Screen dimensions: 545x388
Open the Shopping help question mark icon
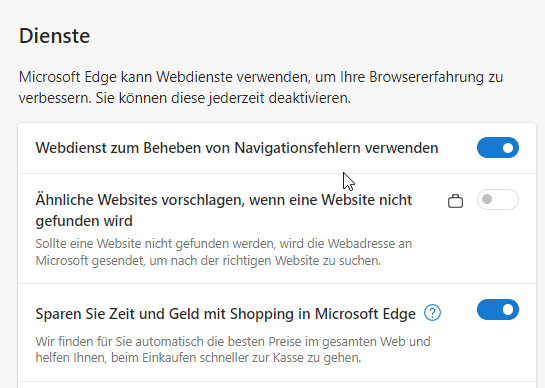coord(432,313)
